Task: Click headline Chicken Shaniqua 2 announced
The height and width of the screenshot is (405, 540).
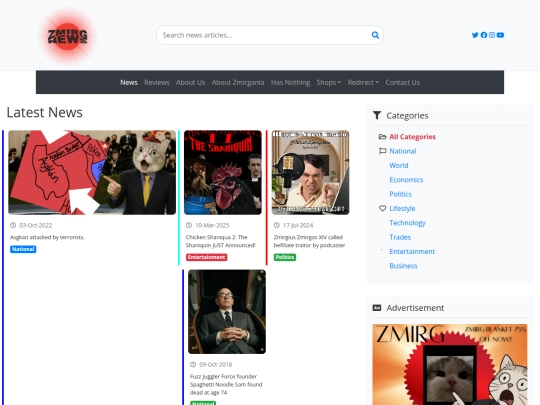Action: tap(220, 241)
